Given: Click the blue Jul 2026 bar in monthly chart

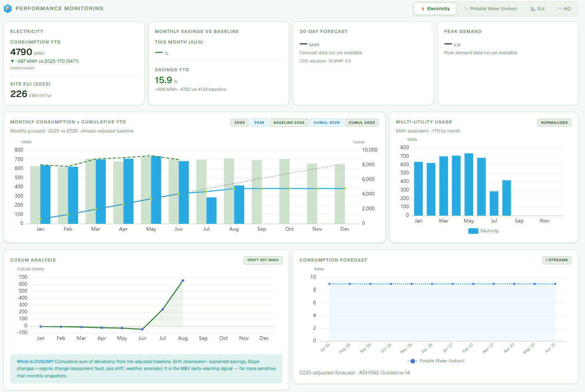Looking at the screenshot, I should (212, 210).
